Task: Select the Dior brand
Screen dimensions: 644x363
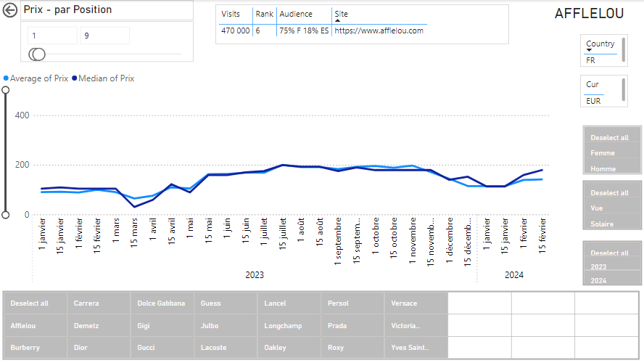Action: 99,347
